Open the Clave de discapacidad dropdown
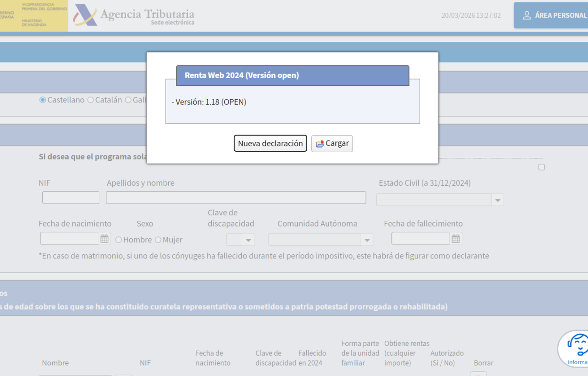Image resolution: width=588 pixels, height=376 pixels. 248,240
